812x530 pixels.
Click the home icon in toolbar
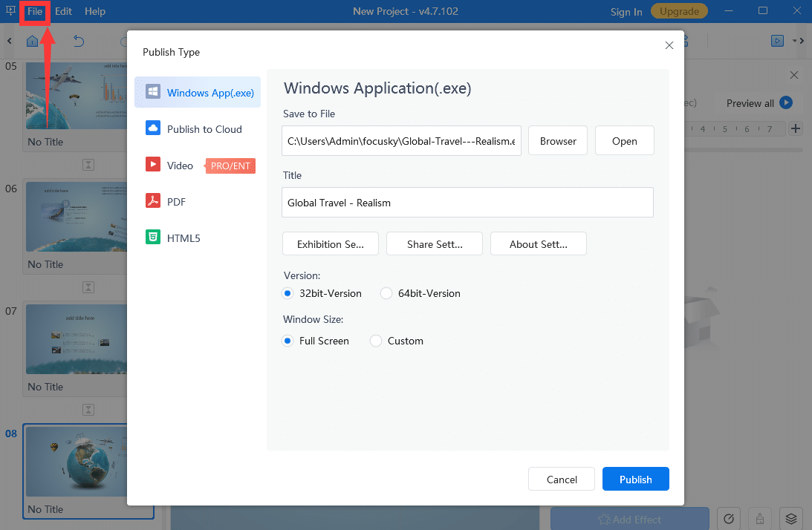[x=32, y=41]
